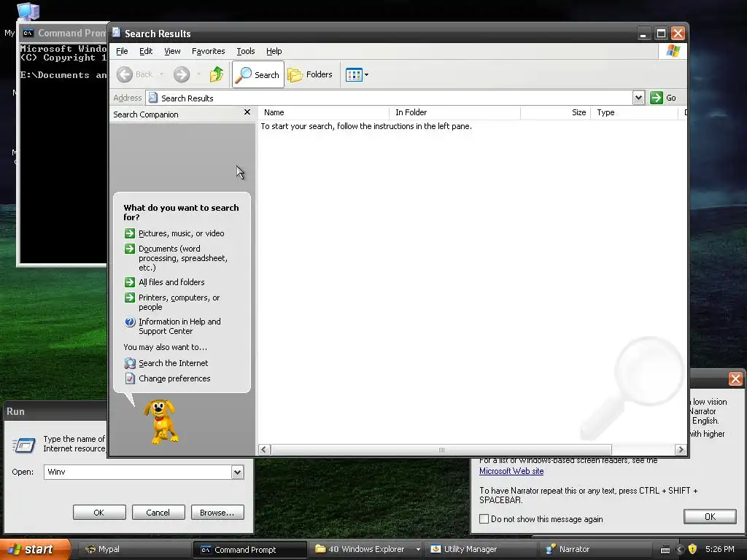This screenshot has width=747, height=560.
Task: Open the Help menu
Action: click(274, 51)
